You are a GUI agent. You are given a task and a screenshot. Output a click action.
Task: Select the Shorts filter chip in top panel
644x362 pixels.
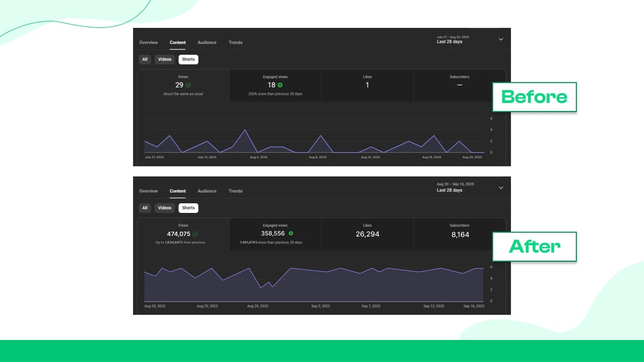[x=188, y=59]
